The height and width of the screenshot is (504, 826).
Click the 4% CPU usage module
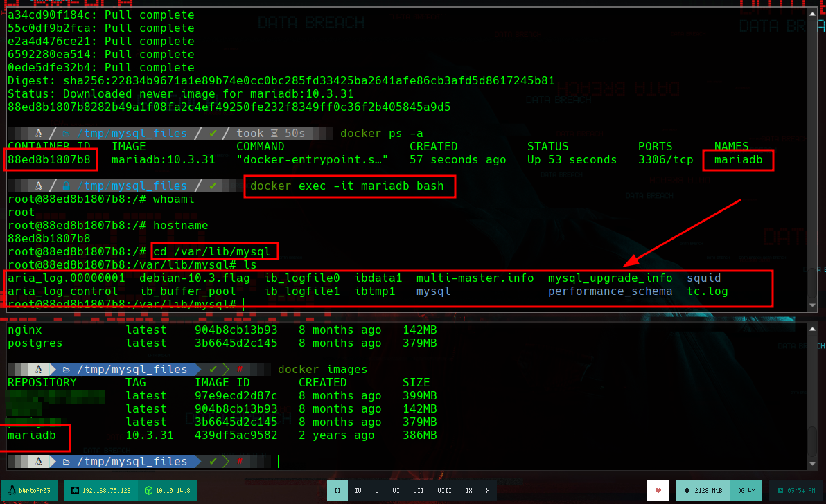(x=746, y=490)
